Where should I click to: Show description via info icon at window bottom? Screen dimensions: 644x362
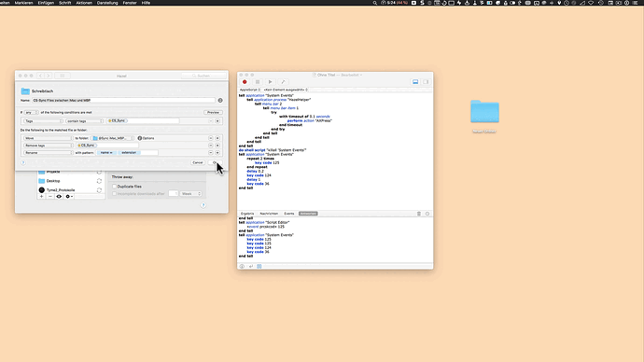[242, 267]
